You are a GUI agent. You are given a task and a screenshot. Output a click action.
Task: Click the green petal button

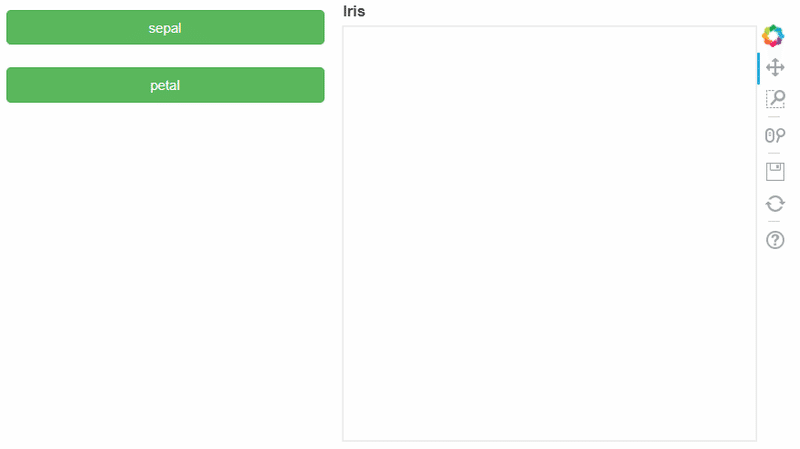(x=165, y=85)
